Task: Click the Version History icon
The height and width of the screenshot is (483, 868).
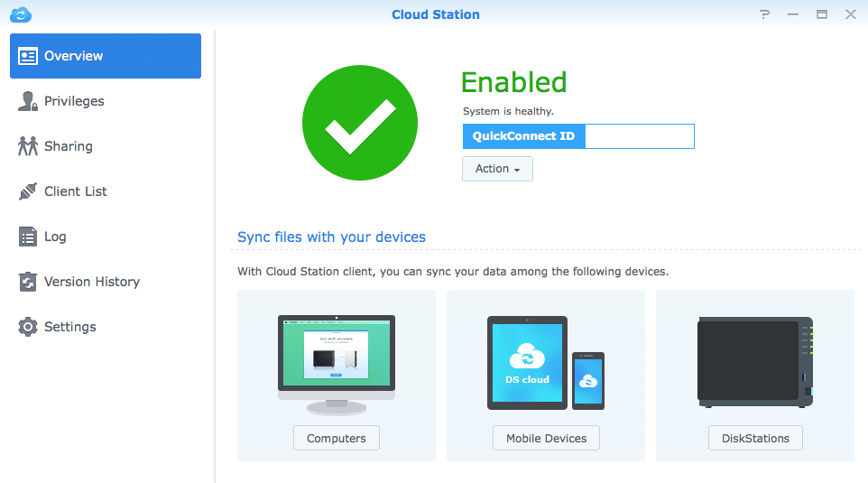Action: [28, 282]
